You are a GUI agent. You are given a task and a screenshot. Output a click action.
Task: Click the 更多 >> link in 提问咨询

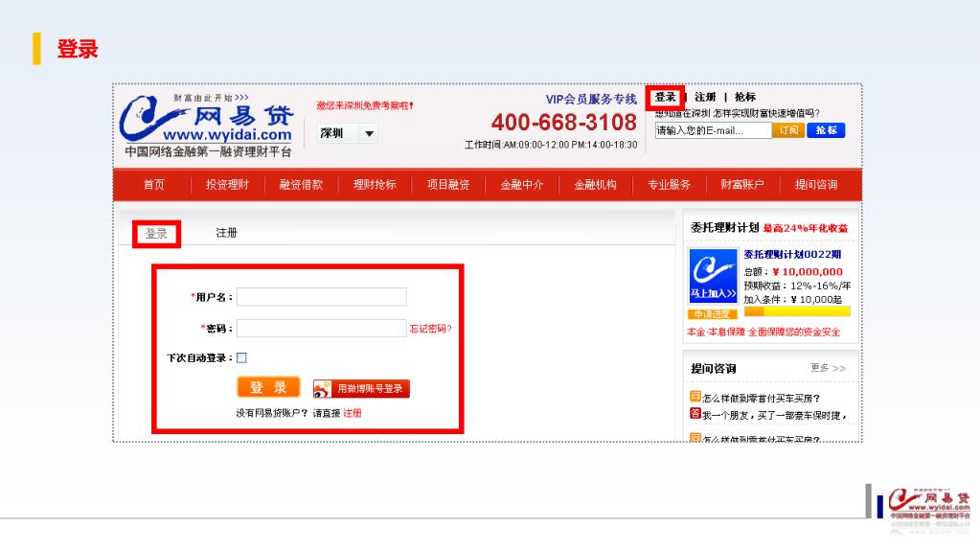point(828,368)
